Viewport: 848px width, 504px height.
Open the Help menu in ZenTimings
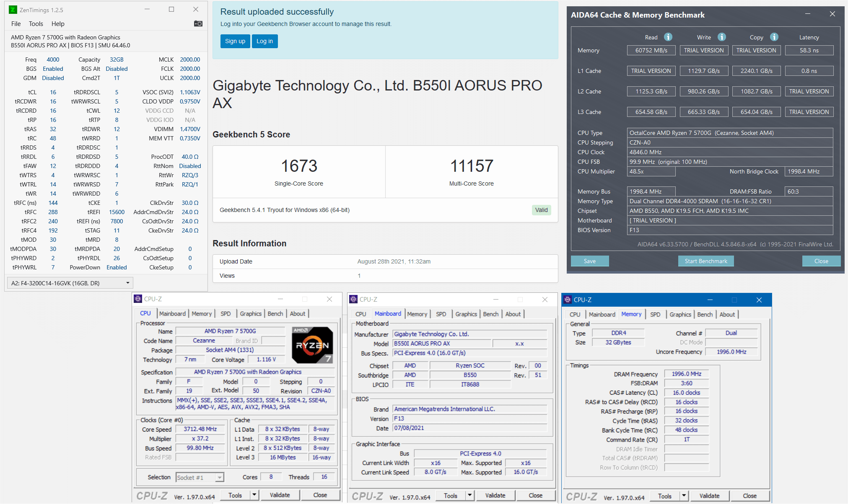click(58, 24)
